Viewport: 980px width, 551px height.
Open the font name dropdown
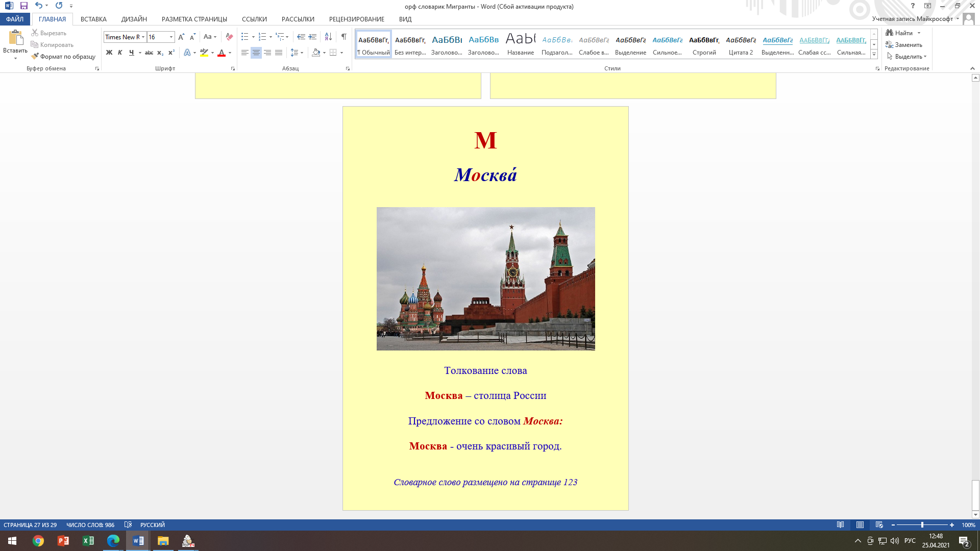pos(143,37)
